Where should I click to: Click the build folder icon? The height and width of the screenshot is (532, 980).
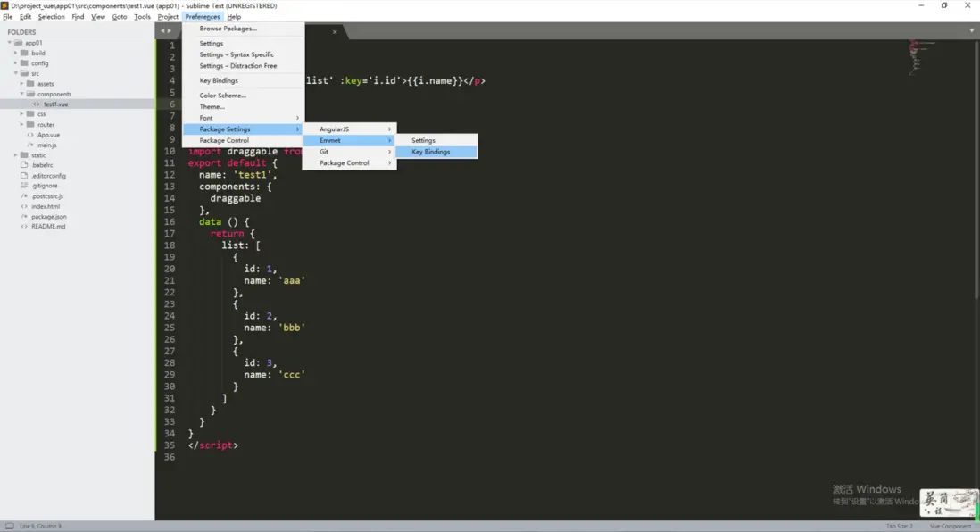[24, 54]
